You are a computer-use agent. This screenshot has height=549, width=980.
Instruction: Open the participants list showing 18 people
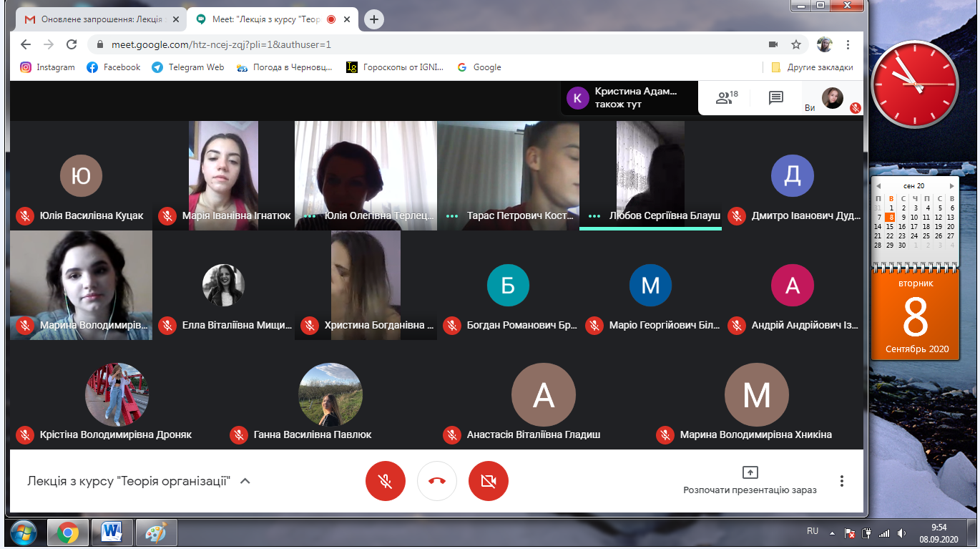coord(726,98)
